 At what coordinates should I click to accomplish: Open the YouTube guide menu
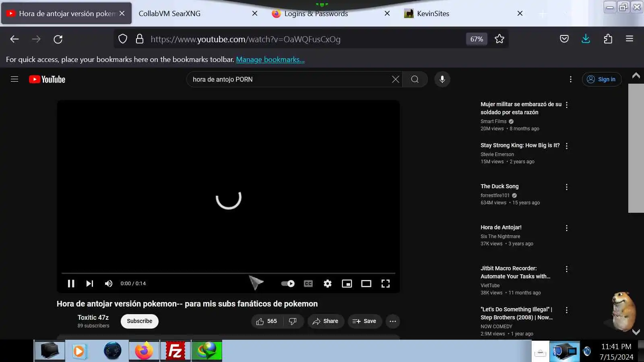(14, 79)
